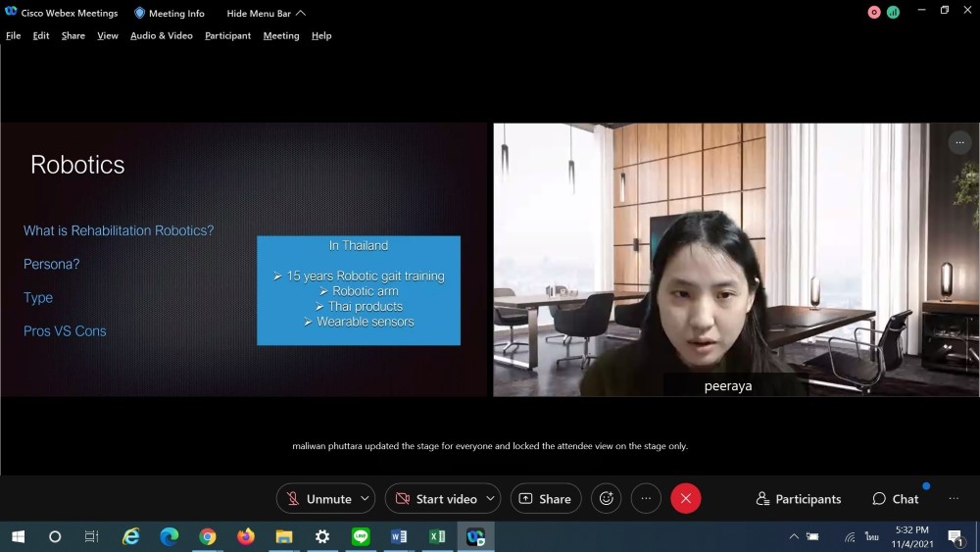The image size is (980, 552).
Task: Switch to Google Chrome in taskbar
Action: pyautogui.click(x=208, y=536)
